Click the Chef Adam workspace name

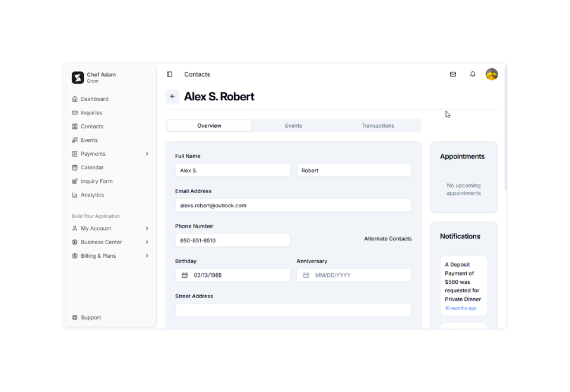(x=101, y=75)
